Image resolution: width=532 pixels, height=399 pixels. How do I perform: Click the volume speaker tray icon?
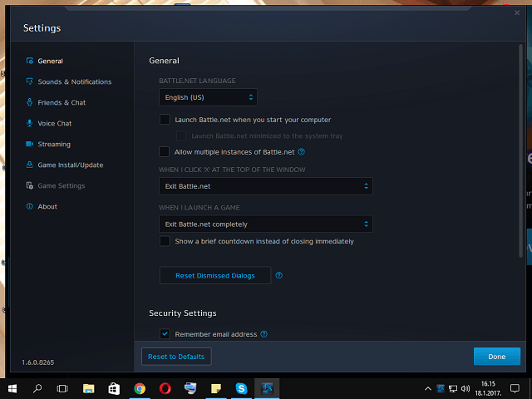(465, 388)
